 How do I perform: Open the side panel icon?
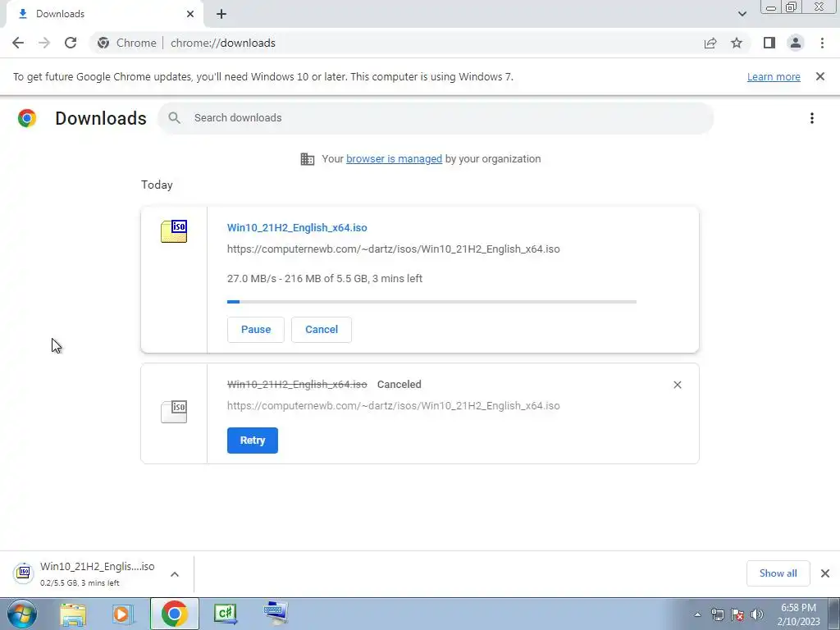tap(769, 43)
